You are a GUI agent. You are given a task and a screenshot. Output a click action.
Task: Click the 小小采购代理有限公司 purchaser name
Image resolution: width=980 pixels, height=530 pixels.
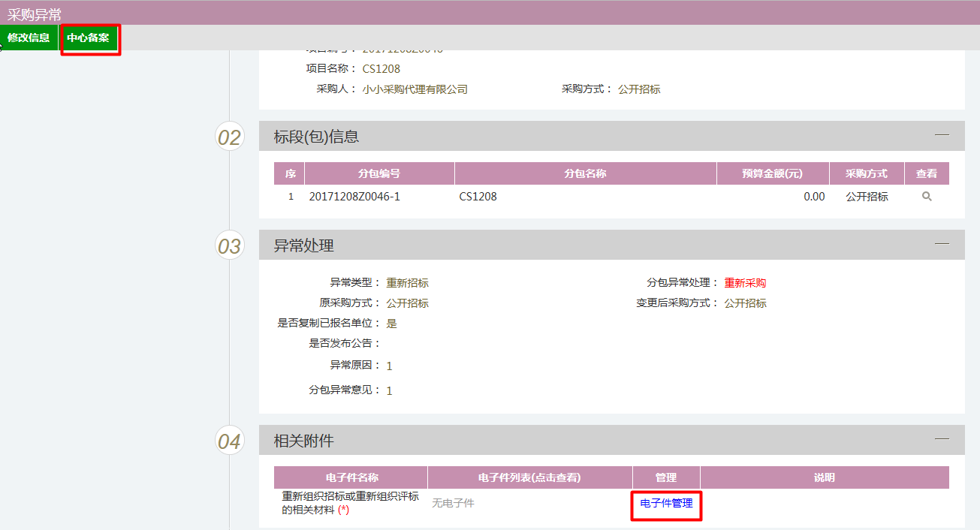pos(415,89)
